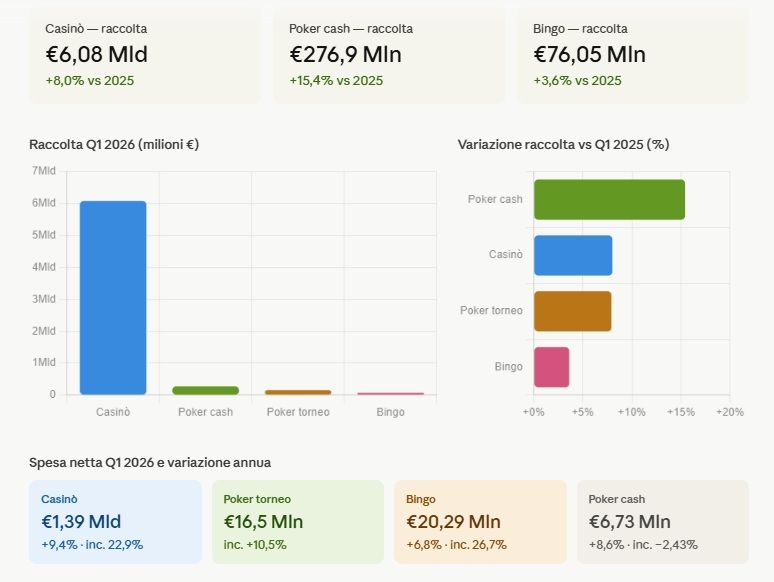Viewport: 774px width, 582px height.
Task: Click the '7Mld' y-axis tick label
Action: 44,171
